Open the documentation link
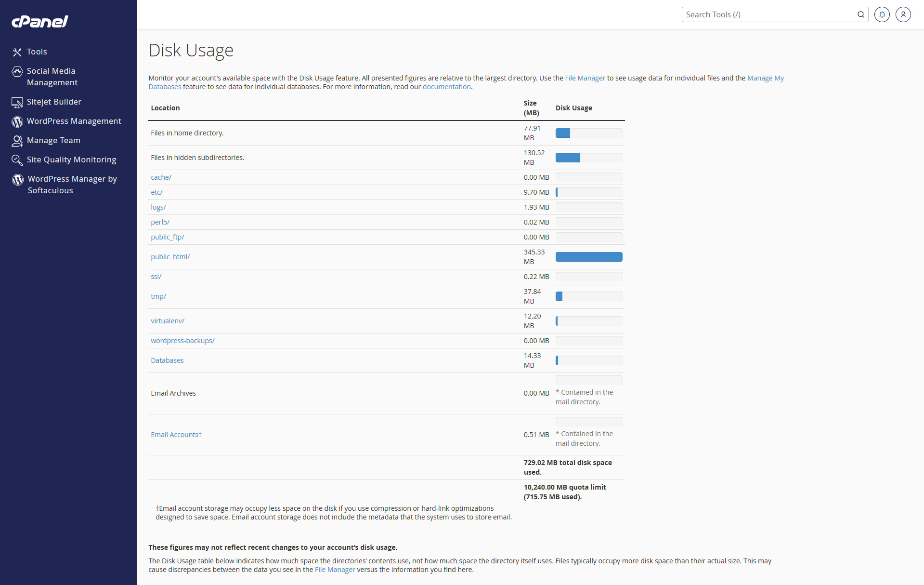This screenshot has height=585, width=924. (446, 87)
